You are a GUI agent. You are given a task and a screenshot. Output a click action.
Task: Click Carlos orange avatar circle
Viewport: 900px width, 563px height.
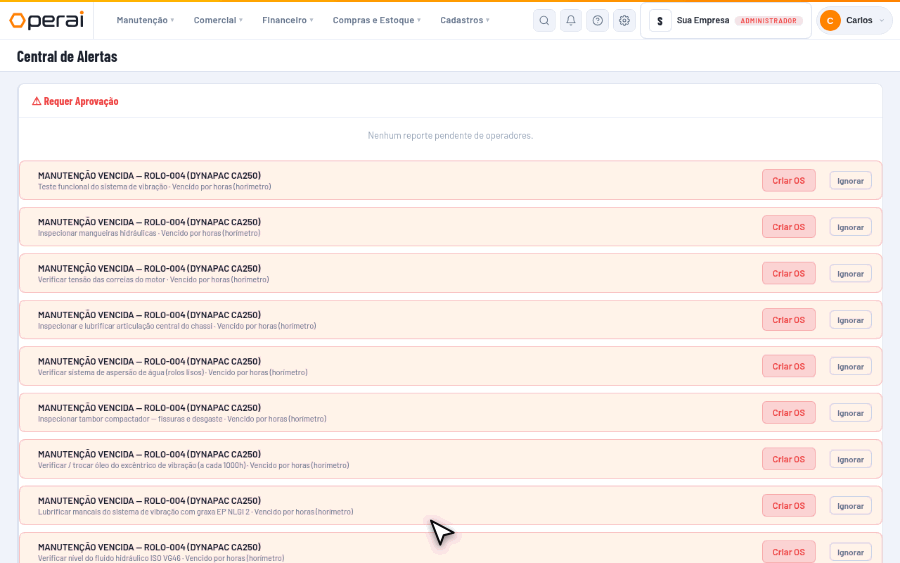pyautogui.click(x=830, y=21)
